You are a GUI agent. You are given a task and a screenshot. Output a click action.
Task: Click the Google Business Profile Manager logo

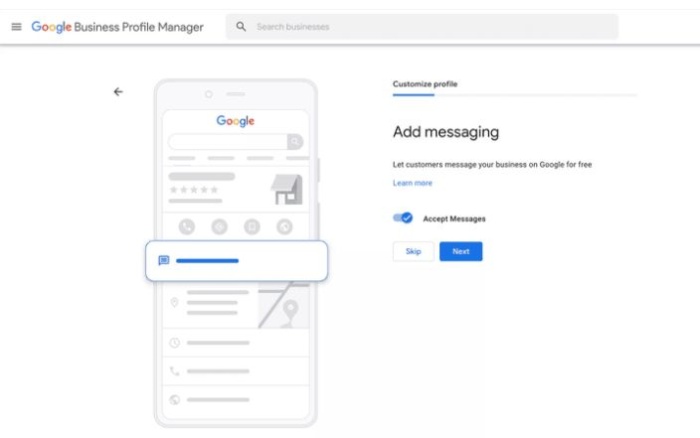tap(117, 27)
